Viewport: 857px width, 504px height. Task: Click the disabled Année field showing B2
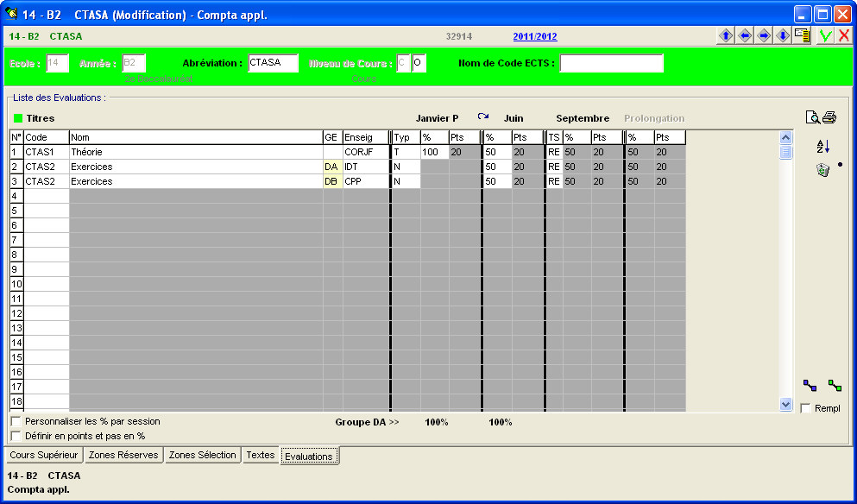pos(134,63)
